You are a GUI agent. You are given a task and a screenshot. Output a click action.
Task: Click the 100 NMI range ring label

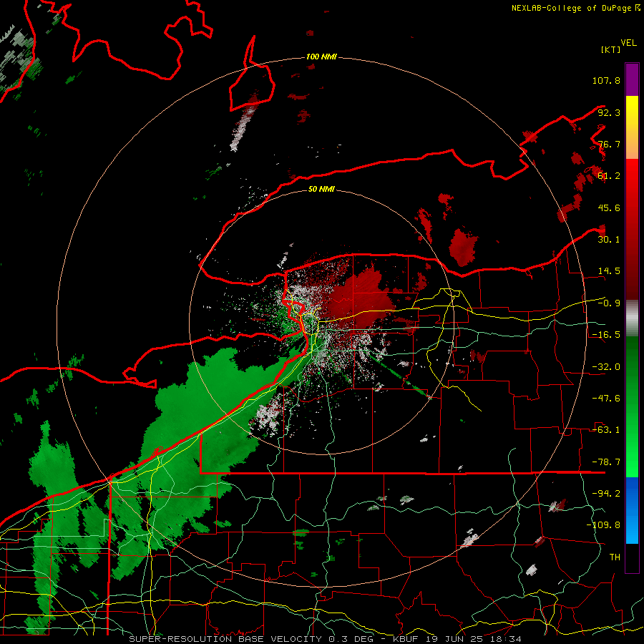pos(321,57)
